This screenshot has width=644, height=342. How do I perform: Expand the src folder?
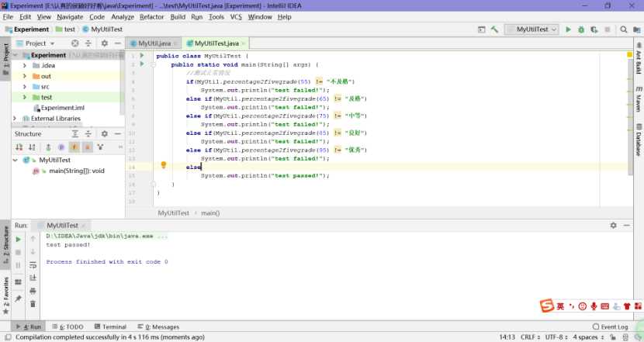pos(25,87)
